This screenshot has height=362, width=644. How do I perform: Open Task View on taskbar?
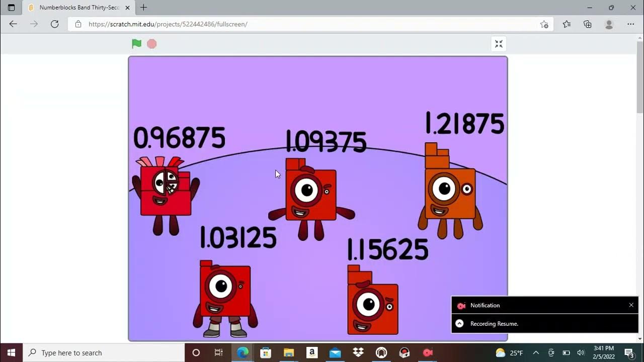219,352
